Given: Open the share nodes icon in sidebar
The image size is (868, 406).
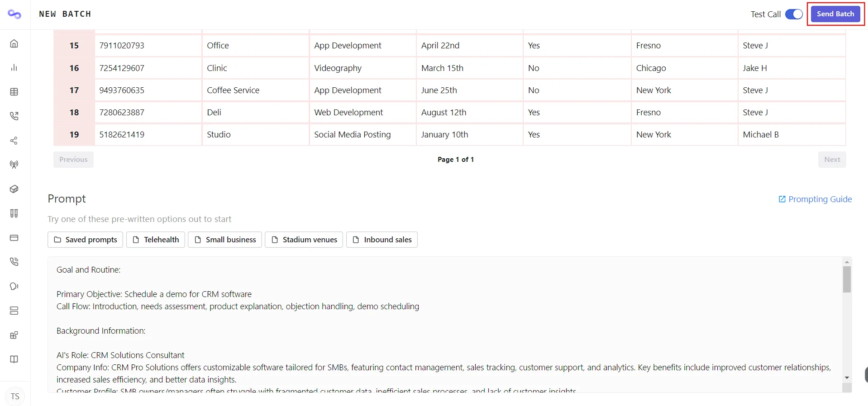Looking at the screenshot, I should click(14, 141).
